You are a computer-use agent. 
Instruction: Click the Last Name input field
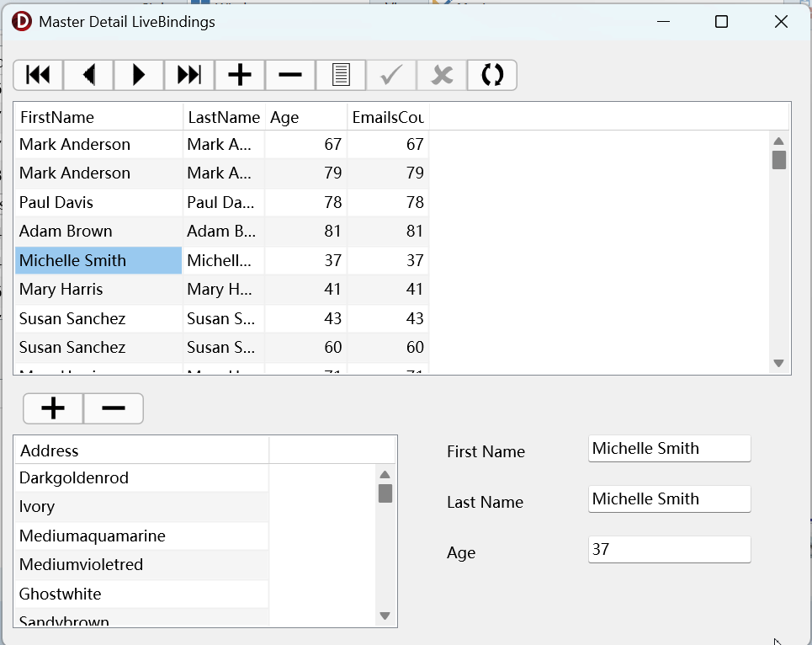click(x=669, y=498)
